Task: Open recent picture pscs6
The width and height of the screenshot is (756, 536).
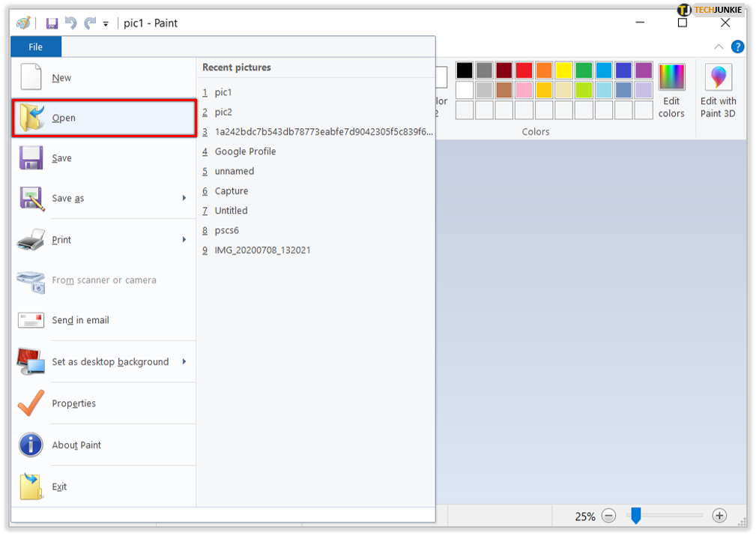Action: point(317,231)
